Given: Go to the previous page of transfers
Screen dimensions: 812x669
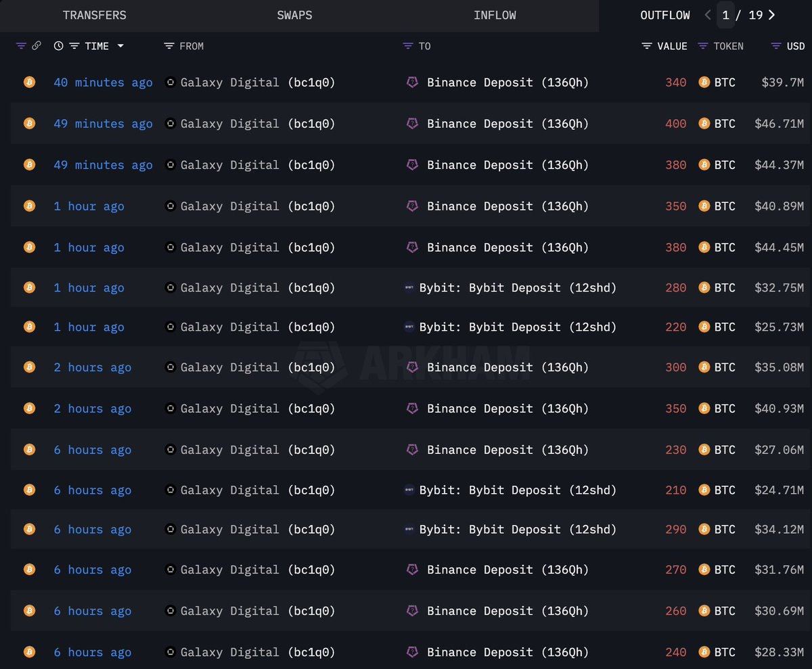Looking at the screenshot, I should click(707, 15).
